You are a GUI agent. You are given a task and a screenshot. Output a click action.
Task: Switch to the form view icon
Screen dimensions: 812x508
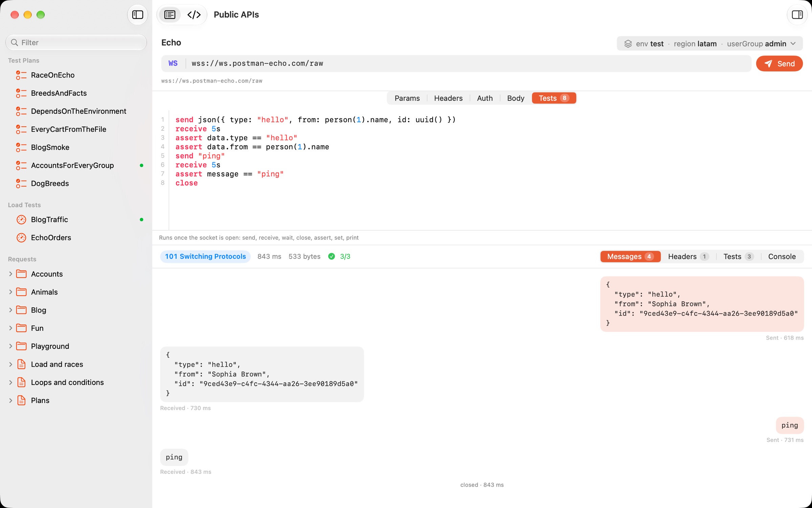click(x=170, y=15)
